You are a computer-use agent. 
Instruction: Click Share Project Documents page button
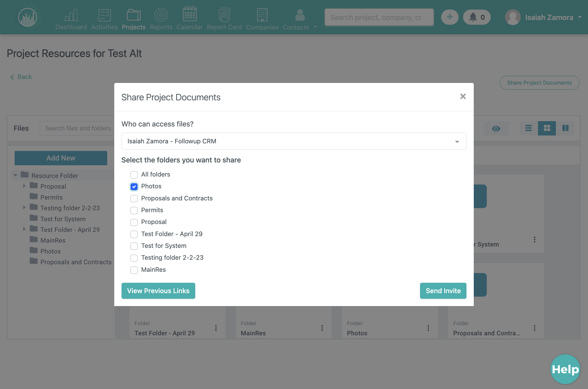tap(539, 83)
